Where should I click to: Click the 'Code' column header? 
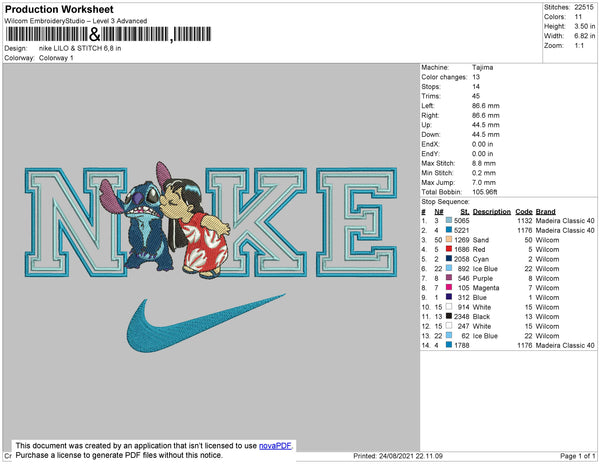tap(523, 212)
